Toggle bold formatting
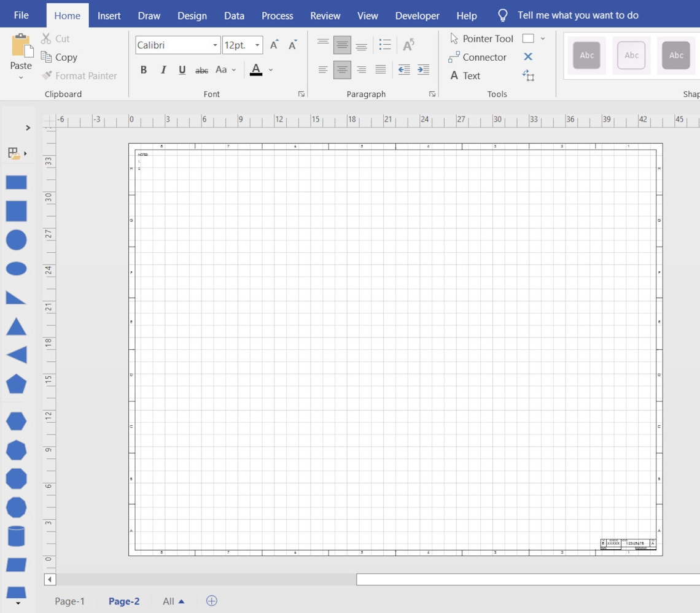The width and height of the screenshot is (700, 613). (143, 70)
